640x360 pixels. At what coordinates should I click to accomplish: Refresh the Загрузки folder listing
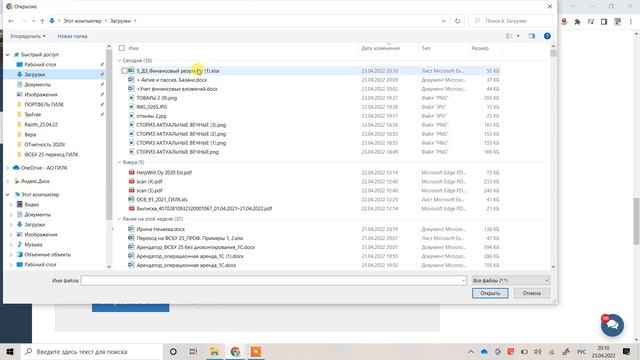458,21
